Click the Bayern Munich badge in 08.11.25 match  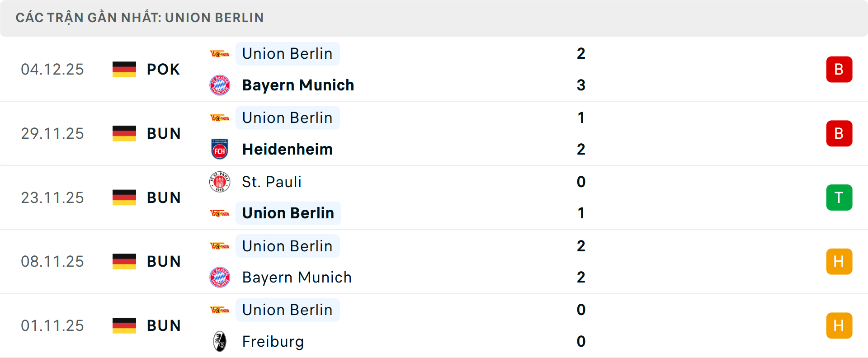click(220, 277)
